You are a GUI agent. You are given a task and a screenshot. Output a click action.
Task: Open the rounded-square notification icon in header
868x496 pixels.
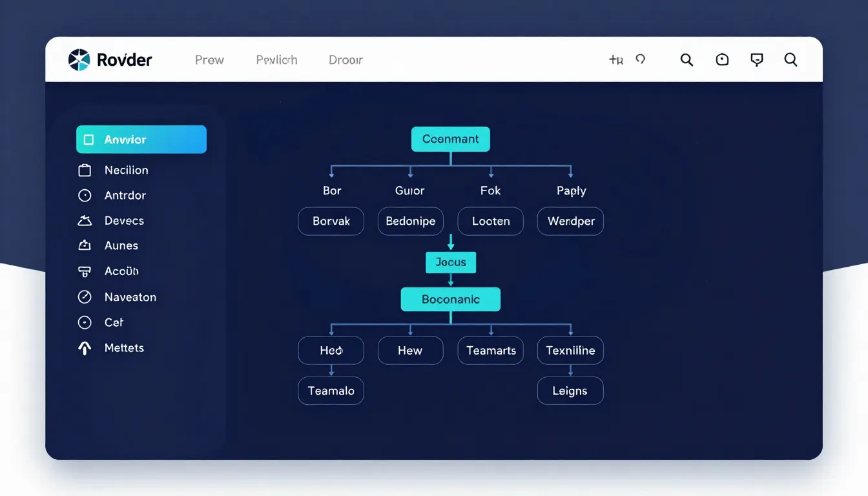(x=722, y=60)
